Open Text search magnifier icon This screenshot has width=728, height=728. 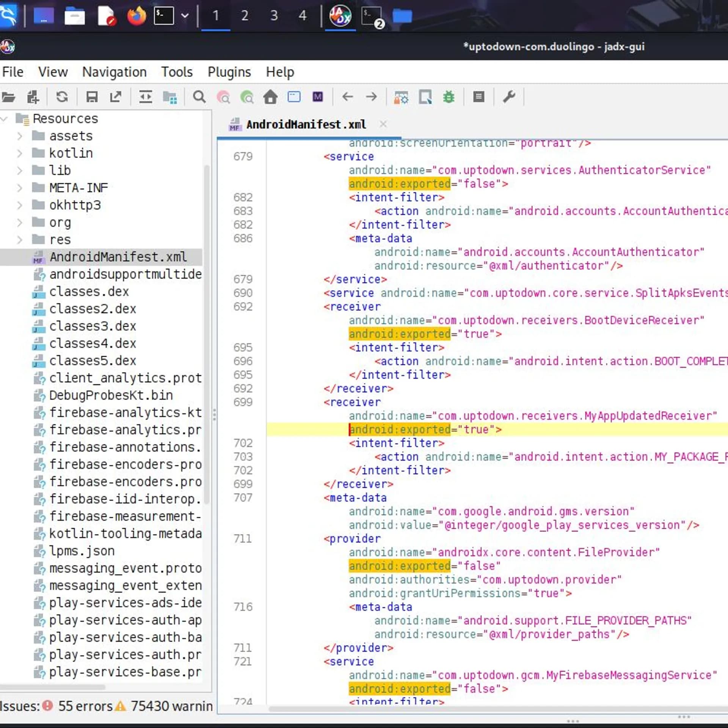(199, 97)
